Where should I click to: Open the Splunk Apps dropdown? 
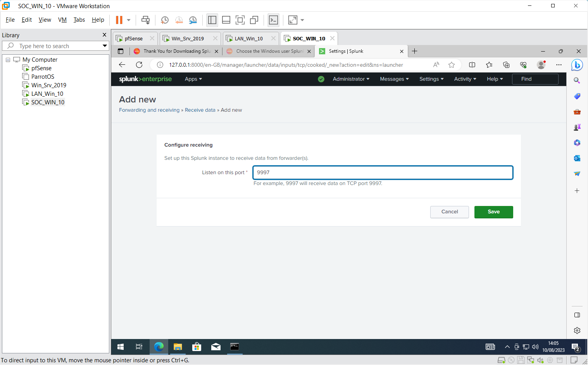(x=193, y=79)
